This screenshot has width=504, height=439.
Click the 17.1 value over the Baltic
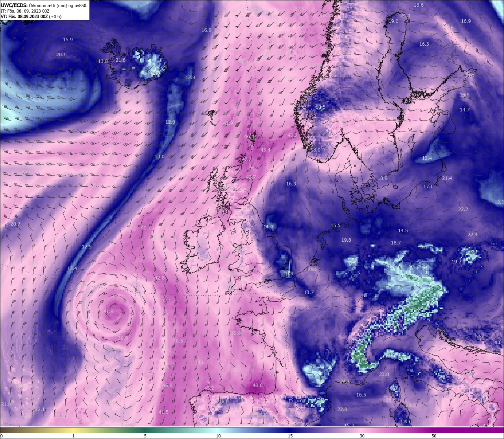click(428, 187)
